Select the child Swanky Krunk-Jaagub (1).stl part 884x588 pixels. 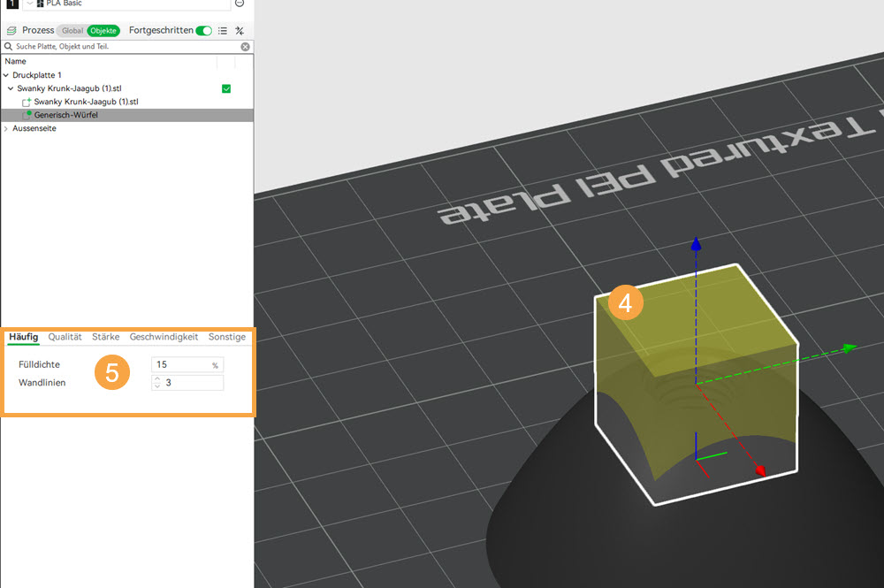coord(86,102)
